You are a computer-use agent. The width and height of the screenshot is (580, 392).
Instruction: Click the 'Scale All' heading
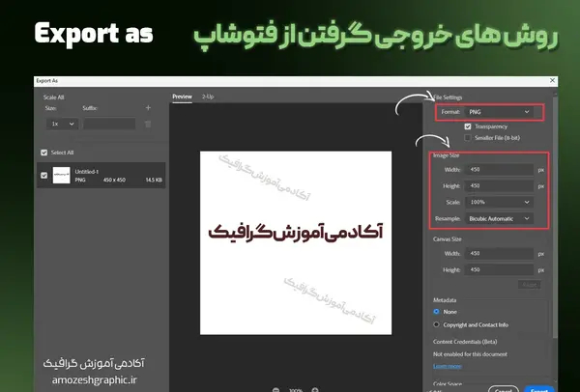(53, 98)
